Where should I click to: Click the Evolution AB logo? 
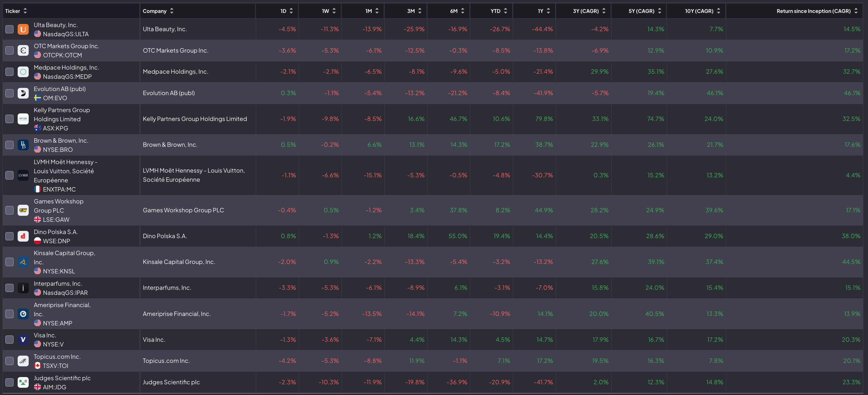[x=23, y=93]
